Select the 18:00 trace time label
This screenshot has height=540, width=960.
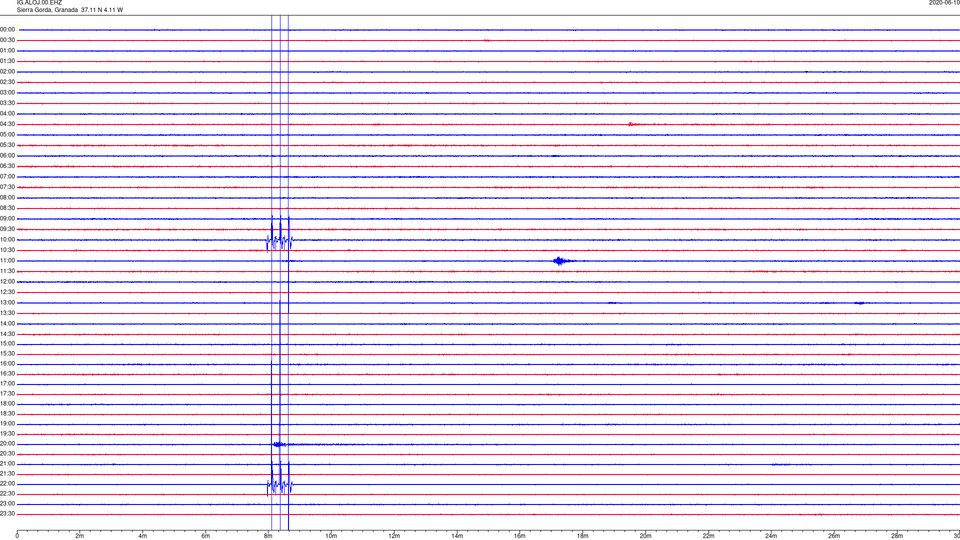click(7, 404)
